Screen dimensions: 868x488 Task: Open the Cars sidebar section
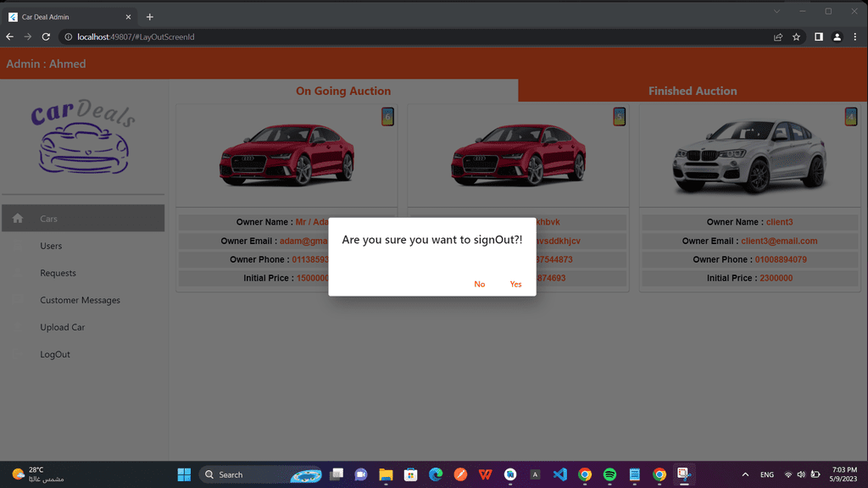coord(83,219)
